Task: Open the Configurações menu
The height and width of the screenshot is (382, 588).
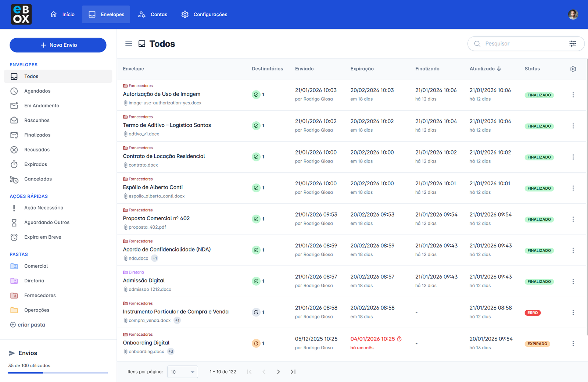Action: pos(204,14)
